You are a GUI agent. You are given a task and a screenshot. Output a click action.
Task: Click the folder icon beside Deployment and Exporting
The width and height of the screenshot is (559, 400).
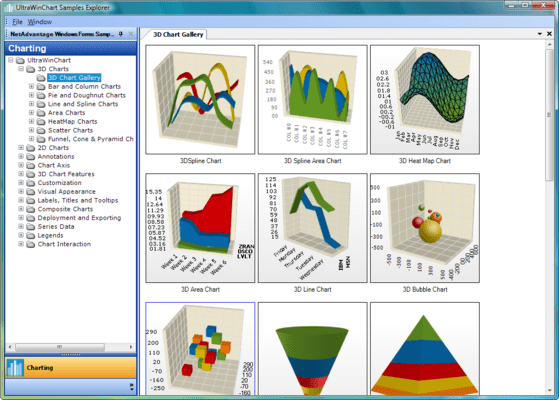coord(31,218)
